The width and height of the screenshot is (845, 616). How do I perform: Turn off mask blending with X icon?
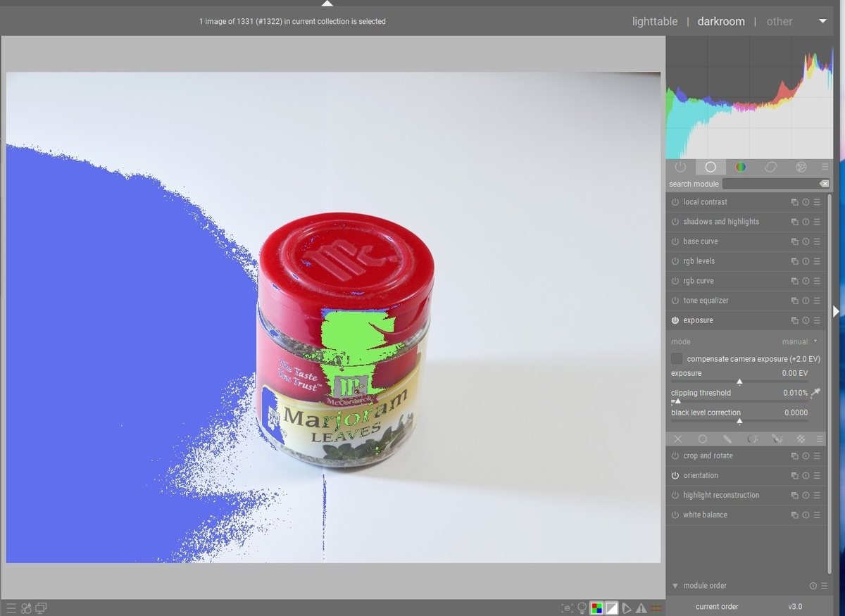[678, 439]
